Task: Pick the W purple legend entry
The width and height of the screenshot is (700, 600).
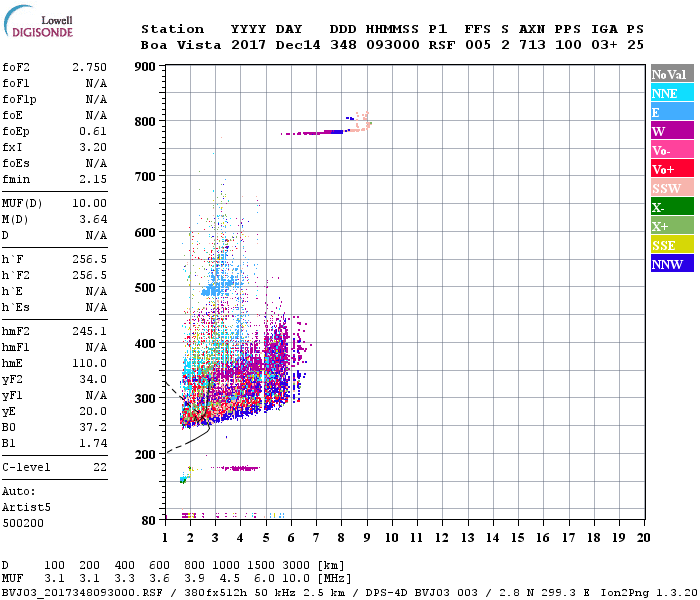Action: click(x=672, y=131)
